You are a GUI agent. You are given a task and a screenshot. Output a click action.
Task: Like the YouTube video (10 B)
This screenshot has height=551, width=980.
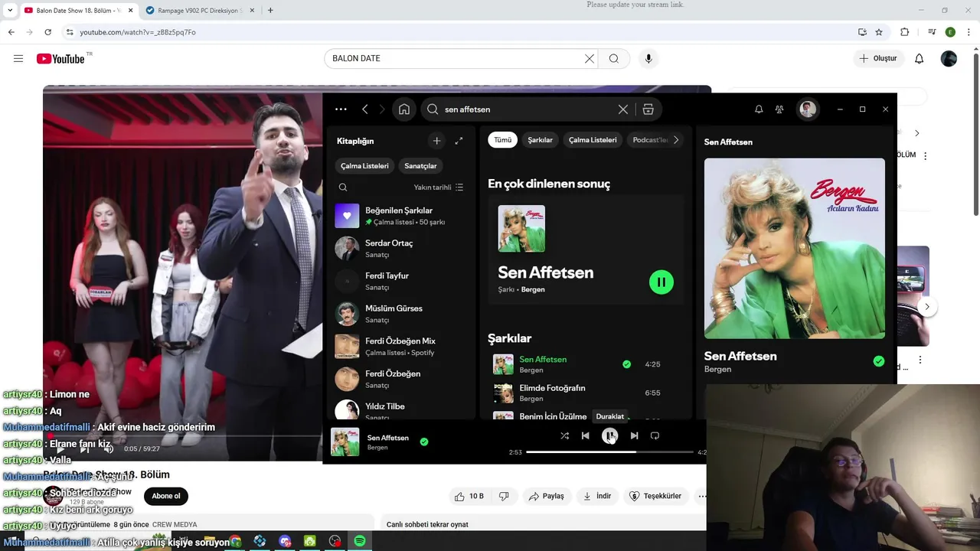point(469,496)
